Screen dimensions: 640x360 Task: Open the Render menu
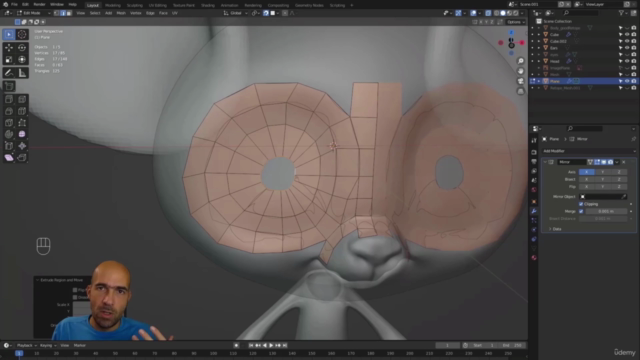(39, 4)
